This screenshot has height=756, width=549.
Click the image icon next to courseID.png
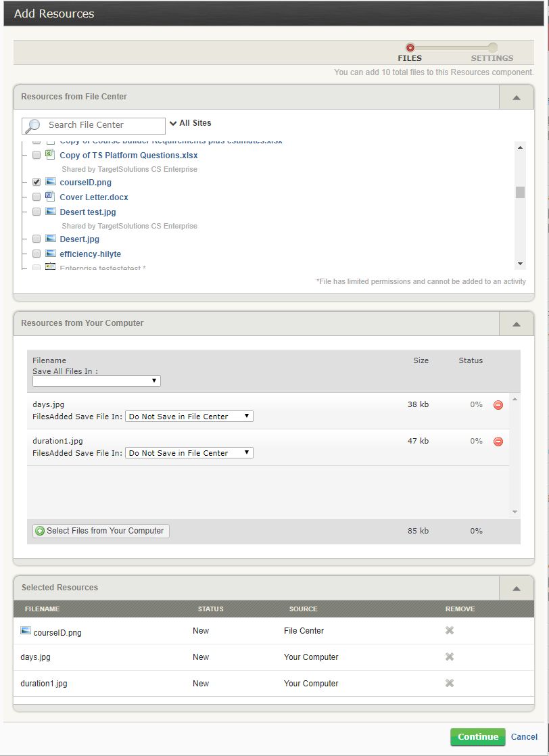click(49, 182)
